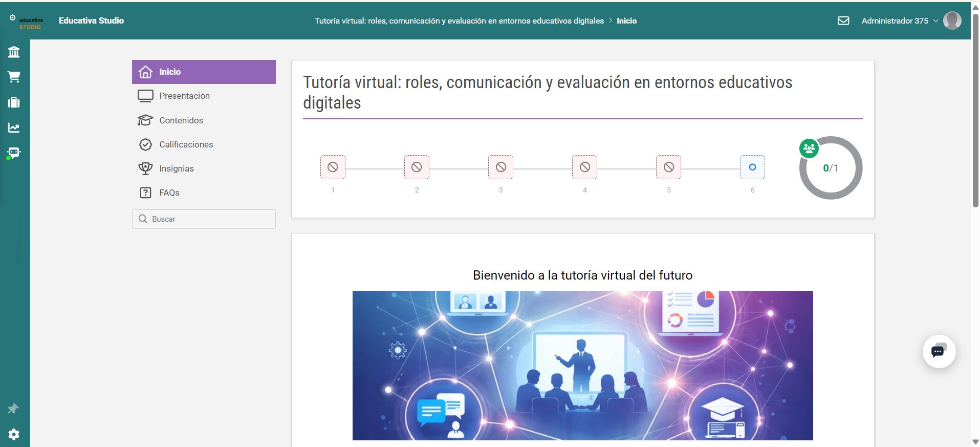Click the scrollbar down arrow
Viewport: 980px width, 447px height.
pos(975,442)
